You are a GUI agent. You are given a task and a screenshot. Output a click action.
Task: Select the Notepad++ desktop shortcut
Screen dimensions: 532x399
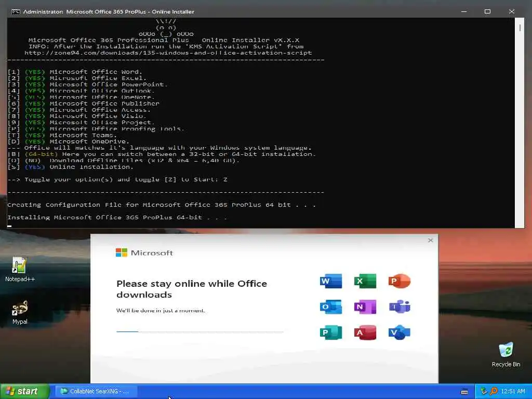pyautogui.click(x=20, y=270)
